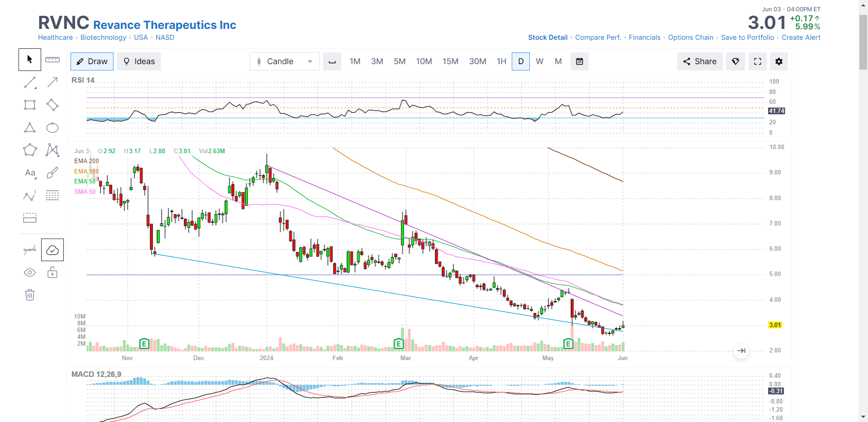Screen dimensions: 868x422
Task: Open the calendar date picker icon
Action: pyautogui.click(x=579, y=61)
